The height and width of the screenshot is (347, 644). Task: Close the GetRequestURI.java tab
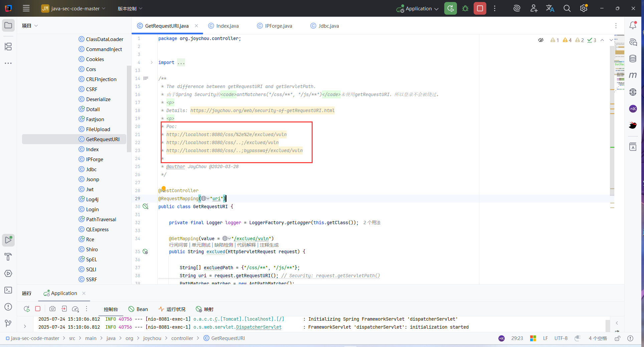[196, 26]
